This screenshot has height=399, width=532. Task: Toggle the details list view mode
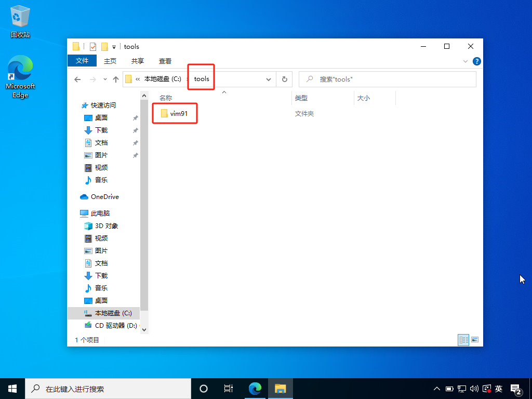coord(463,339)
